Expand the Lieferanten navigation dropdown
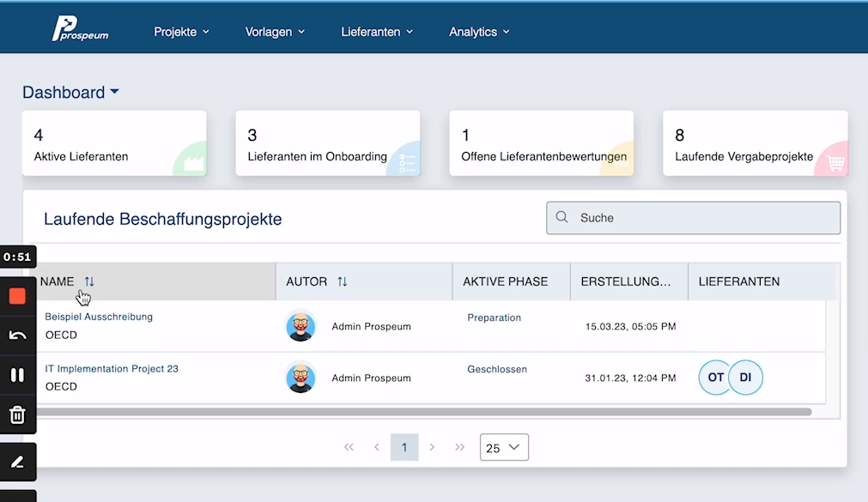The width and height of the screenshot is (868, 502). 377,32
